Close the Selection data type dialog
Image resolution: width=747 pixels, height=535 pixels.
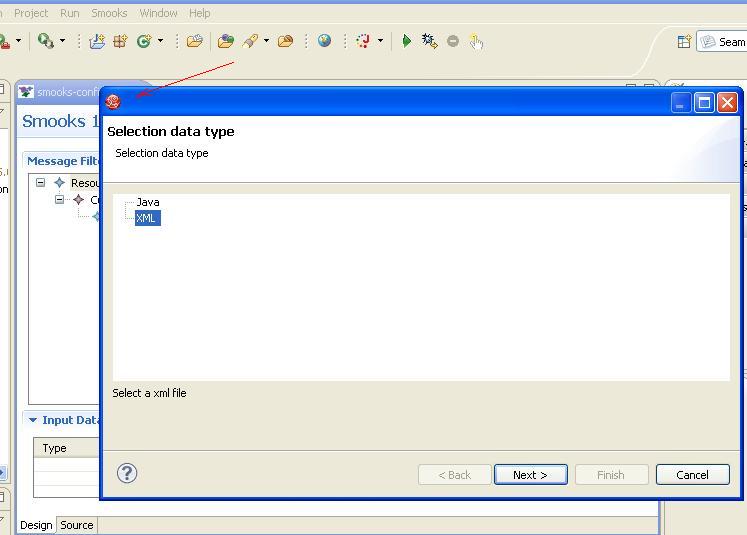(x=727, y=102)
